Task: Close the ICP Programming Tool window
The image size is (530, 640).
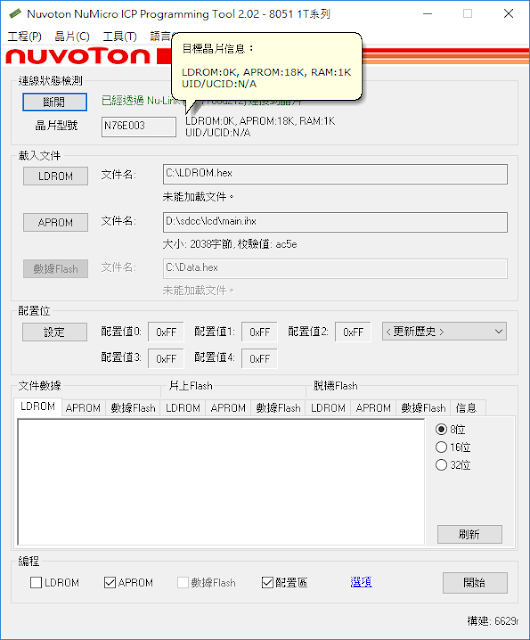Action: pyautogui.click(x=508, y=13)
